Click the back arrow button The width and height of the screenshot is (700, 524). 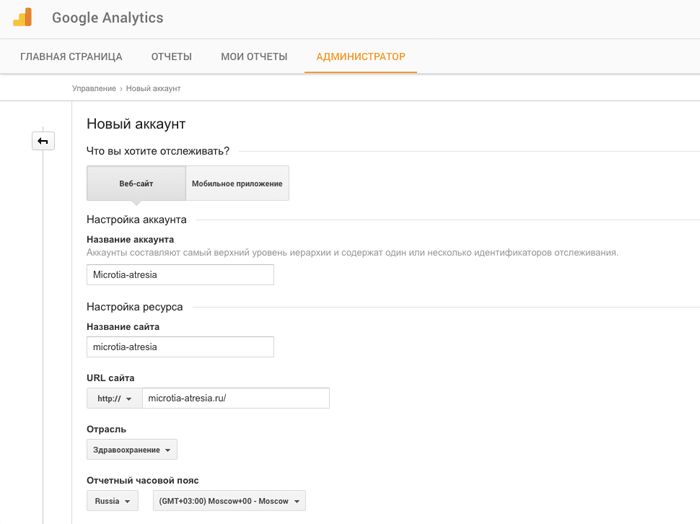[x=43, y=141]
